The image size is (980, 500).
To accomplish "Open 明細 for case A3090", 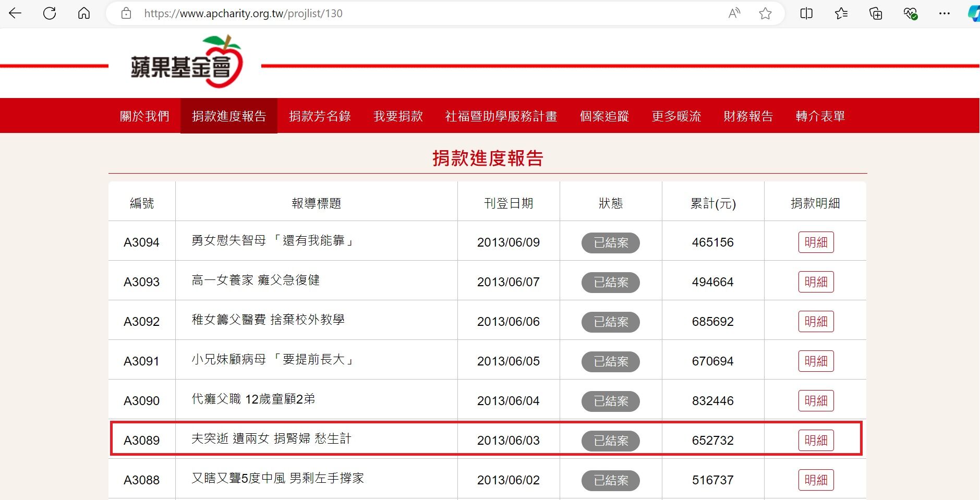I will [816, 401].
